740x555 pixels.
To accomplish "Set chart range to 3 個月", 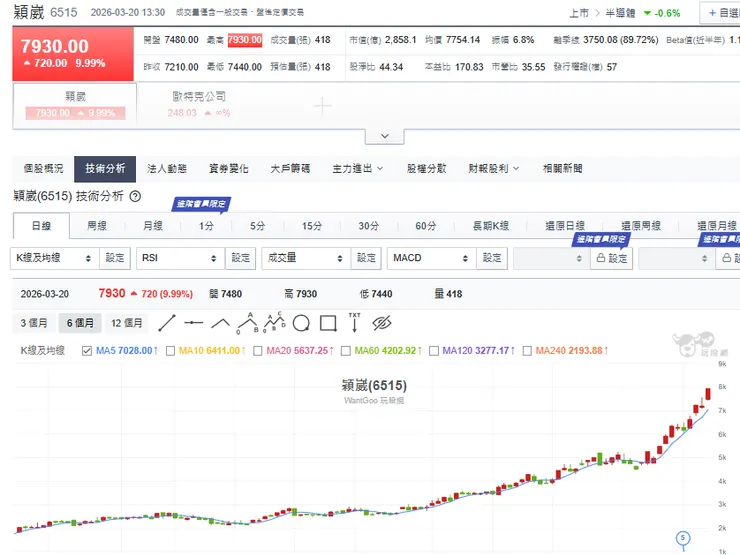I will [34, 323].
